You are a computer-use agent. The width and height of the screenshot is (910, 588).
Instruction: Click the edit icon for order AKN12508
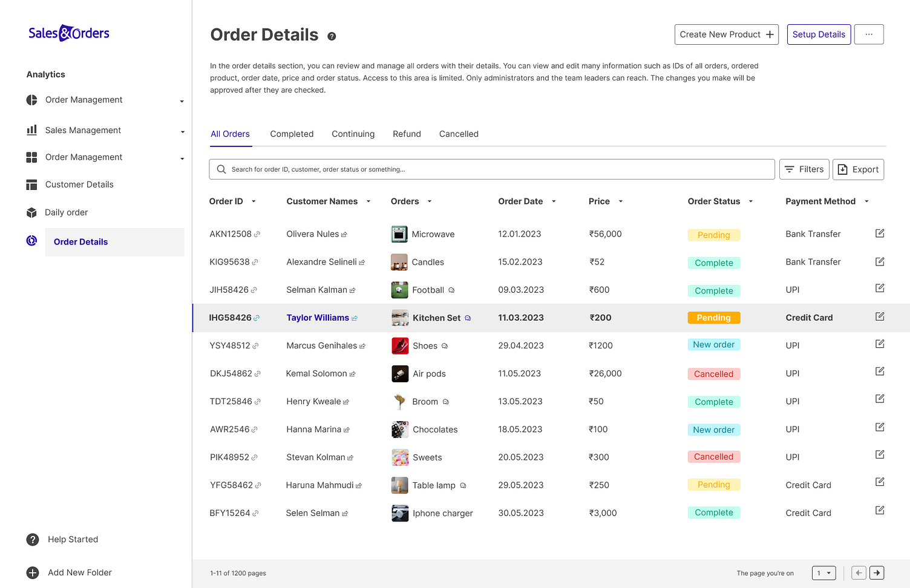click(880, 234)
